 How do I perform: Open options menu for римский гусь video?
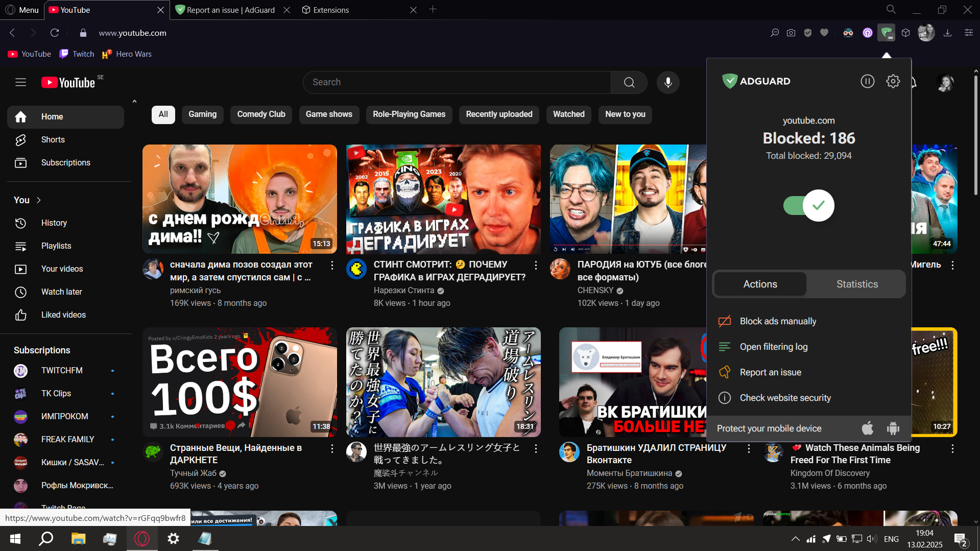tap(332, 266)
